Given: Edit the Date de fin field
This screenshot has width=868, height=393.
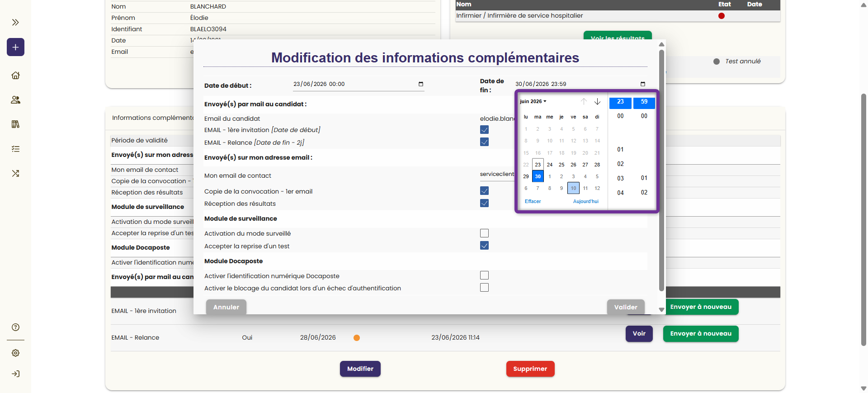Looking at the screenshot, I should click(x=580, y=84).
